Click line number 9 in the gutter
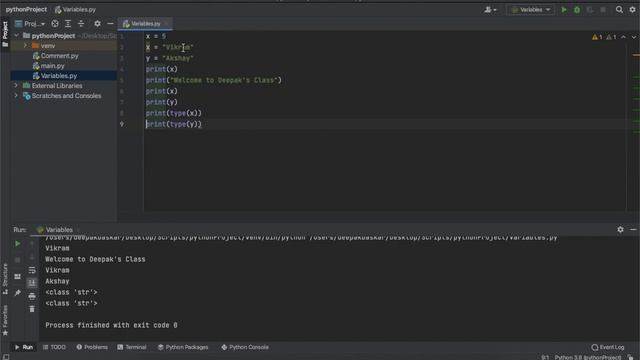Image resolution: width=640 pixels, height=360 pixels. (122, 124)
